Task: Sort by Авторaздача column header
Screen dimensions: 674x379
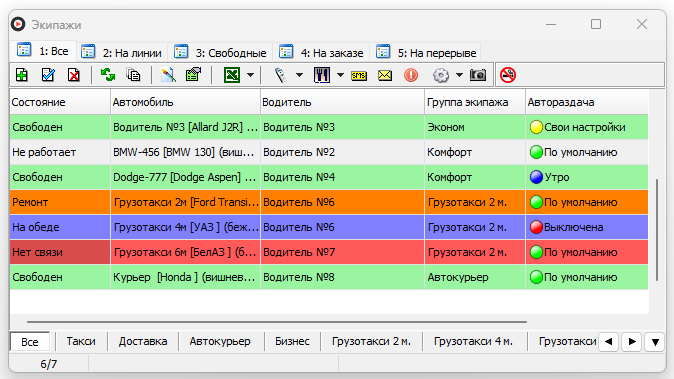Action: point(587,102)
